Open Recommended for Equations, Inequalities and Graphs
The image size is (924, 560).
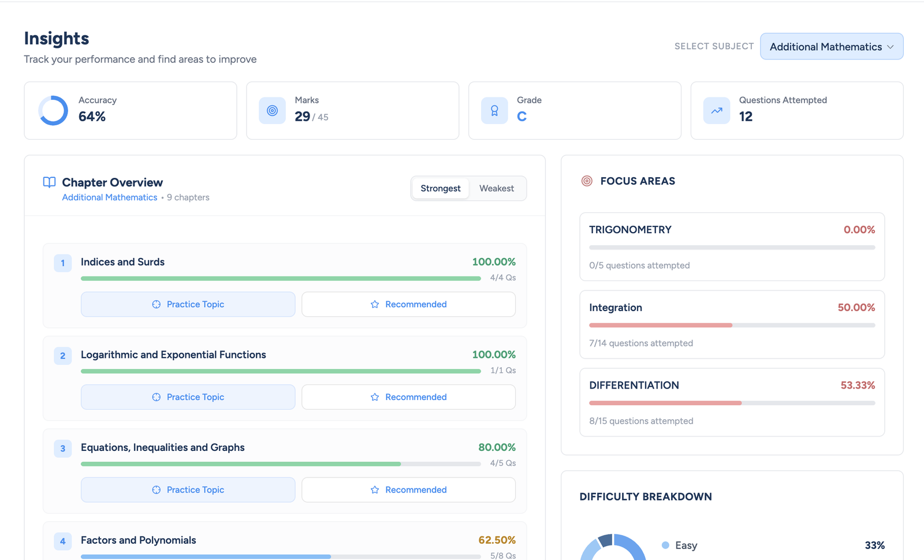tap(408, 490)
